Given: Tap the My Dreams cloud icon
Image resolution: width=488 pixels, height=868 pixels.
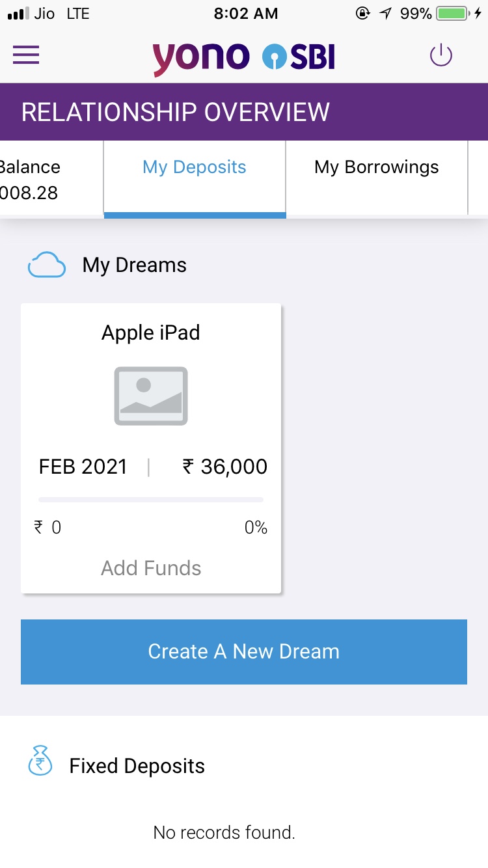Looking at the screenshot, I should 47,265.
